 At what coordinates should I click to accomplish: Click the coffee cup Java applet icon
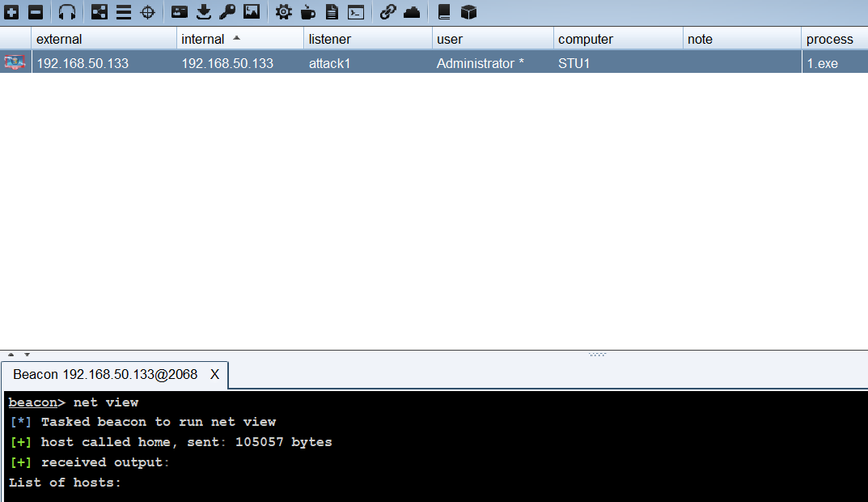307,12
